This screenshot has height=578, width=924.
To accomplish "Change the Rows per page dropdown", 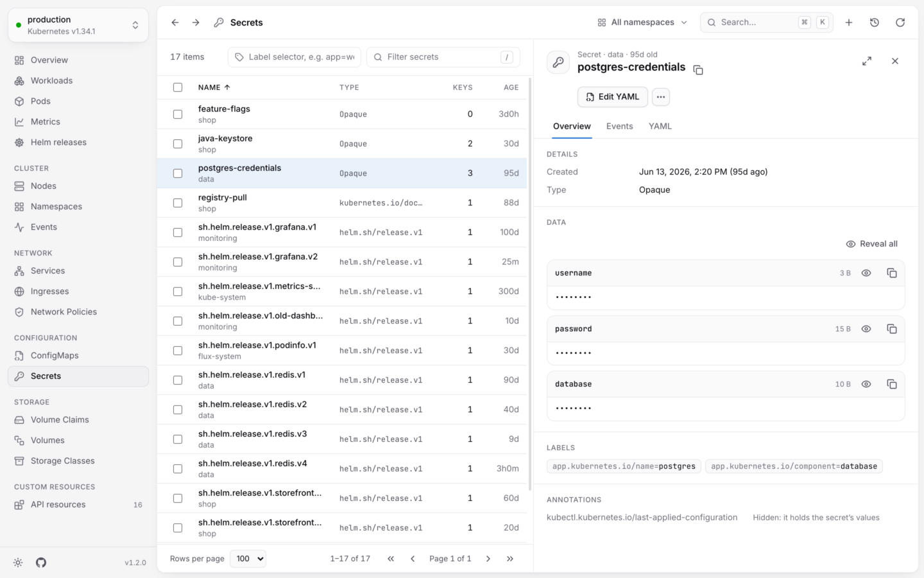I will 250,559.
